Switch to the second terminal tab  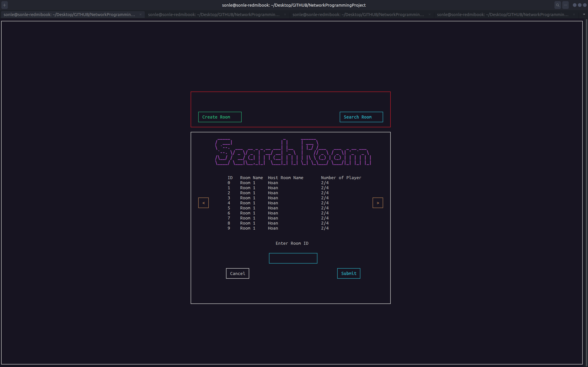[214, 14]
